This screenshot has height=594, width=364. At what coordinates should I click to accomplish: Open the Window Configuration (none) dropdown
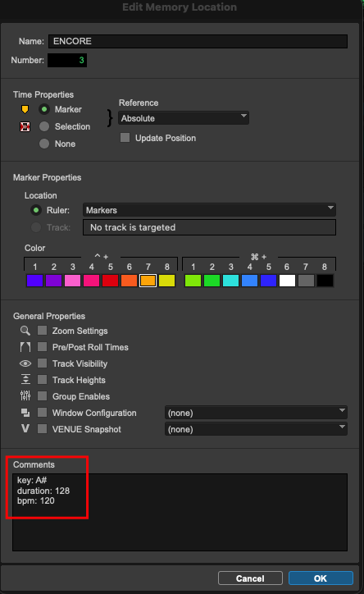[x=256, y=413]
